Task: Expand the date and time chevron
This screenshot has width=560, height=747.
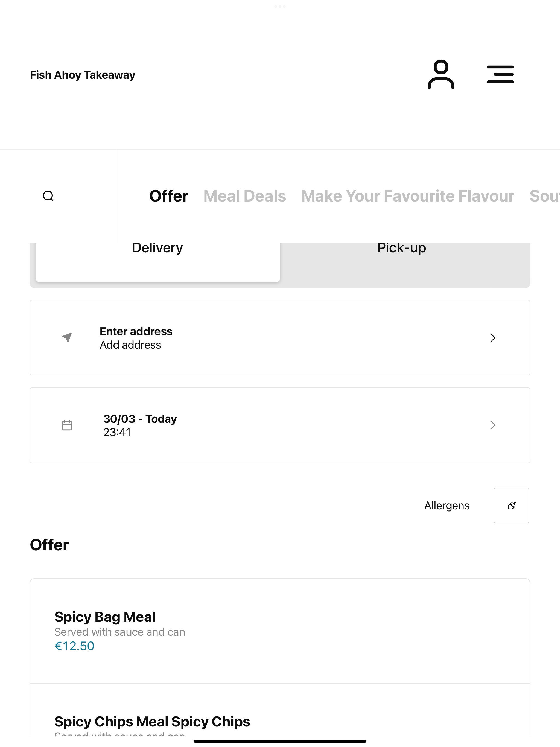Action: click(x=493, y=425)
